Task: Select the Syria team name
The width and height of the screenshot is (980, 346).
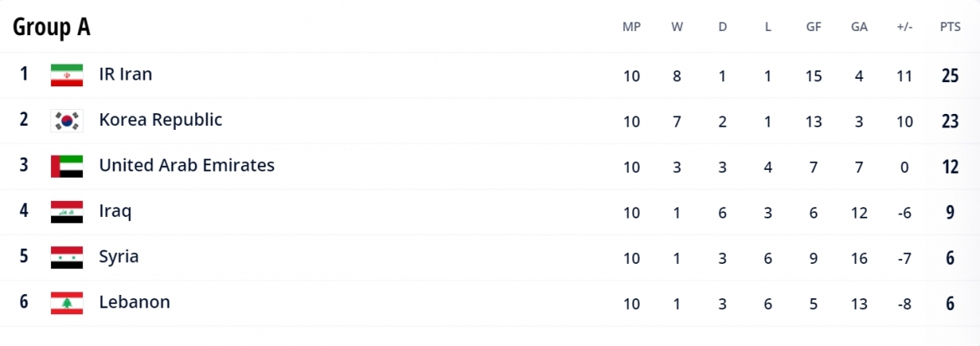Action: point(119,257)
